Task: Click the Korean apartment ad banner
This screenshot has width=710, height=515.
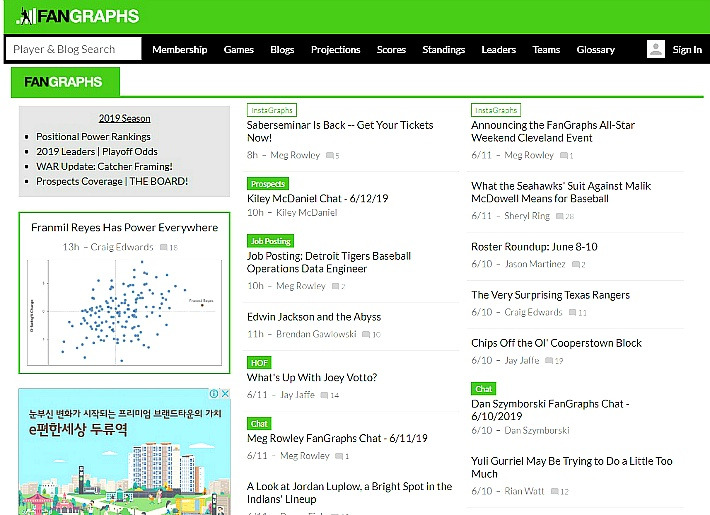Action: click(x=125, y=452)
